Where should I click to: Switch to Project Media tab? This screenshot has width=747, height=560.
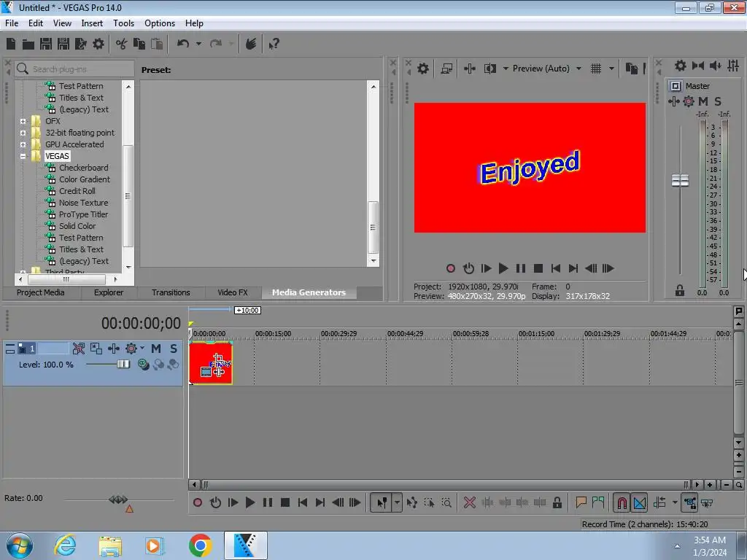pyautogui.click(x=41, y=292)
